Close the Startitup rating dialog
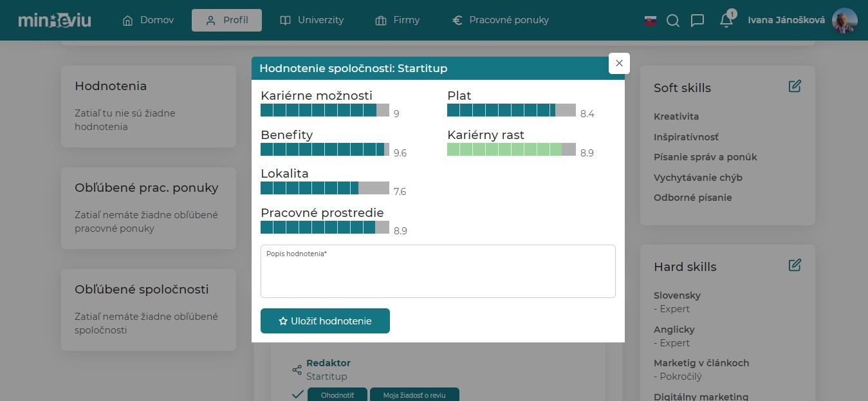The image size is (868, 401). [x=619, y=63]
